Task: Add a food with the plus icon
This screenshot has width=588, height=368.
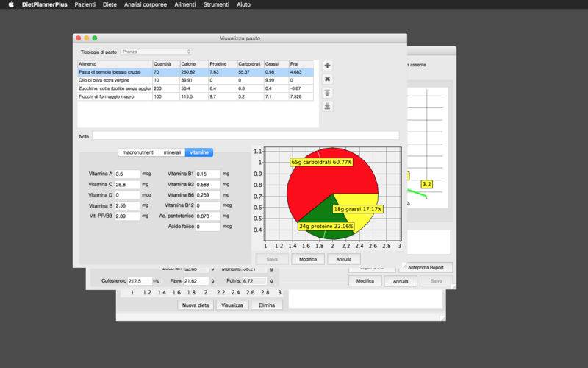Action: [x=327, y=66]
